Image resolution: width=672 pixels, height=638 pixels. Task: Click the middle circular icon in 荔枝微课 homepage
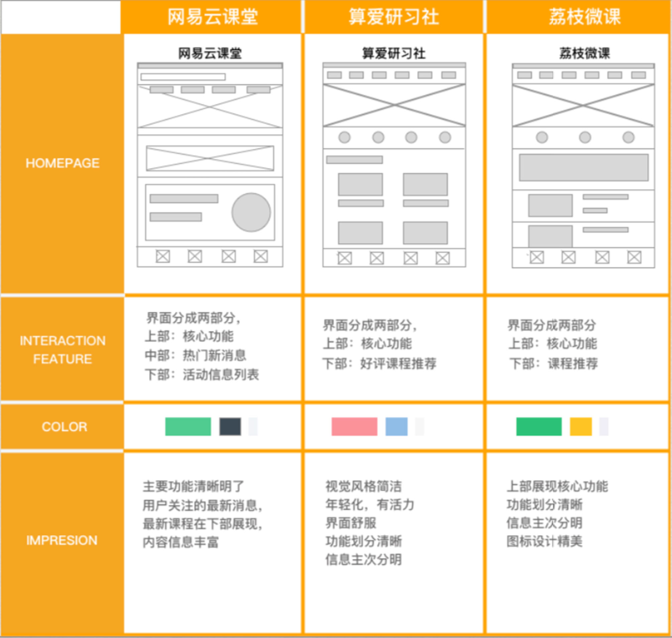click(585, 137)
